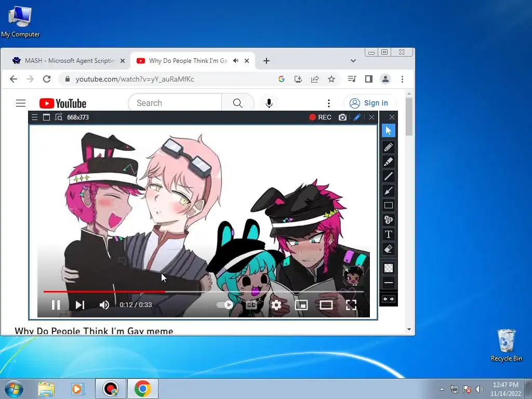
Task: Click the region search capture icon
Action: [58, 117]
